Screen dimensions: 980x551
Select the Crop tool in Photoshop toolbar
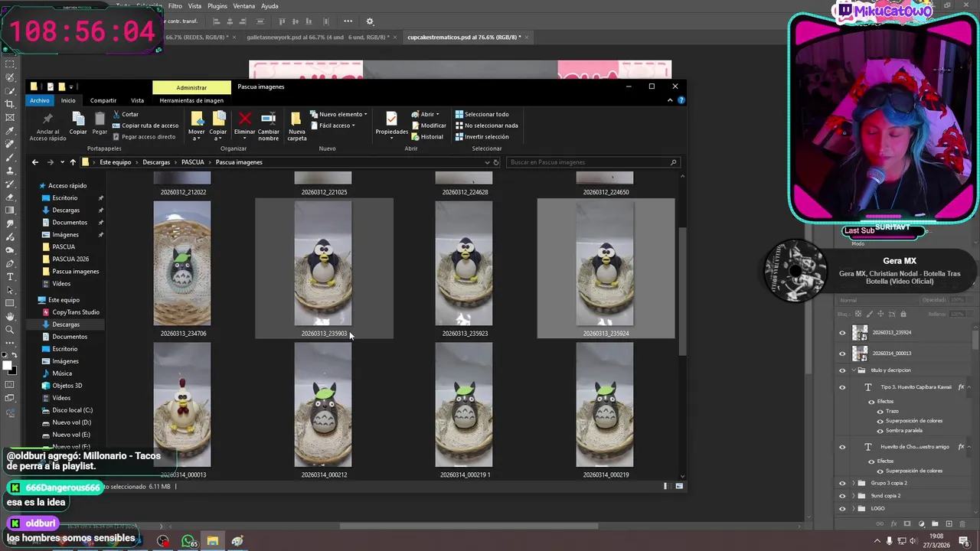[10, 103]
